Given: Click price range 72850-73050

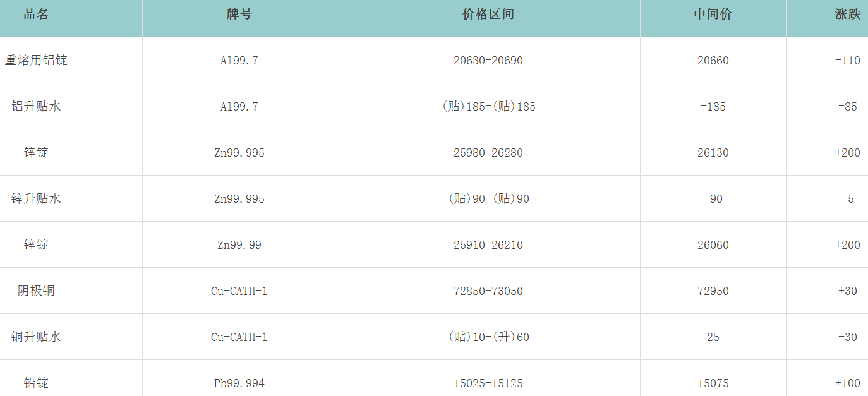Looking at the screenshot, I should coord(488,291).
